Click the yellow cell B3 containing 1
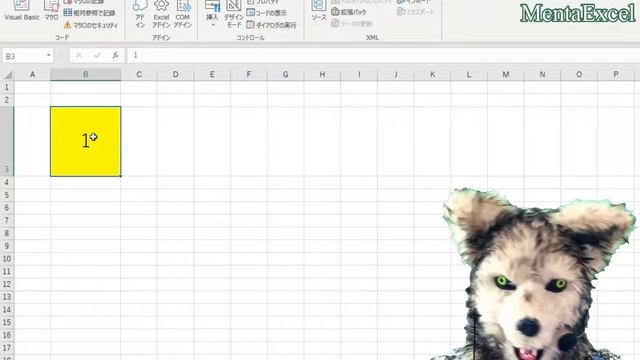Image resolution: width=640 pixels, height=360 pixels. 86,141
